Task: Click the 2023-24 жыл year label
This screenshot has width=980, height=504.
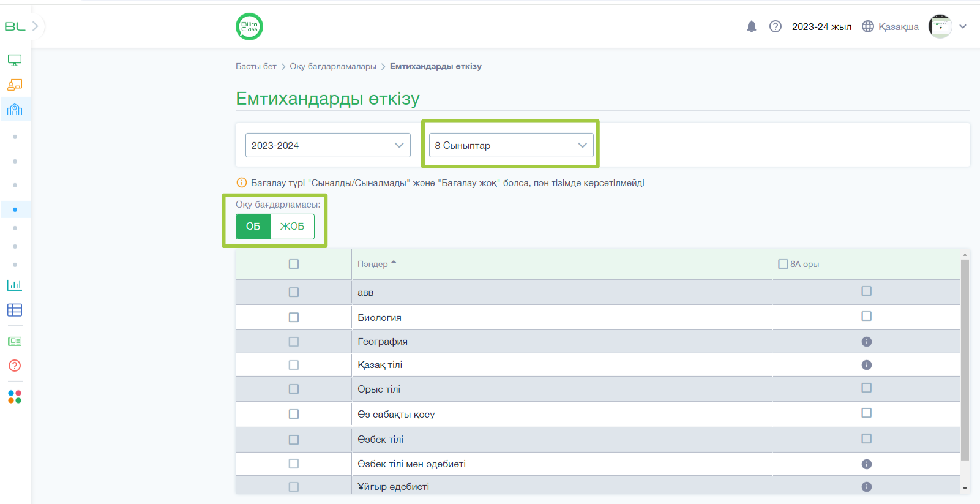Action: point(821,26)
